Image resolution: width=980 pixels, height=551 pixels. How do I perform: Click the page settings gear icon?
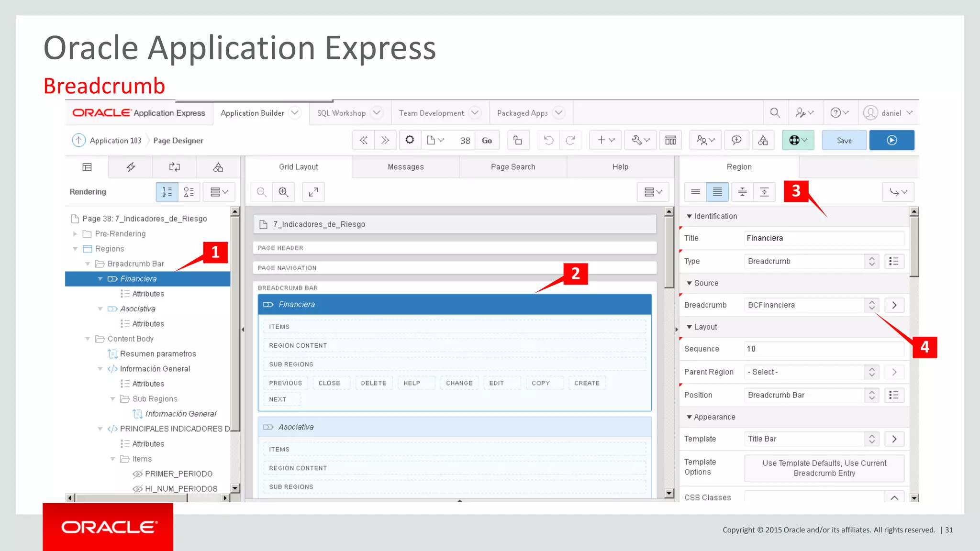click(410, 140)
